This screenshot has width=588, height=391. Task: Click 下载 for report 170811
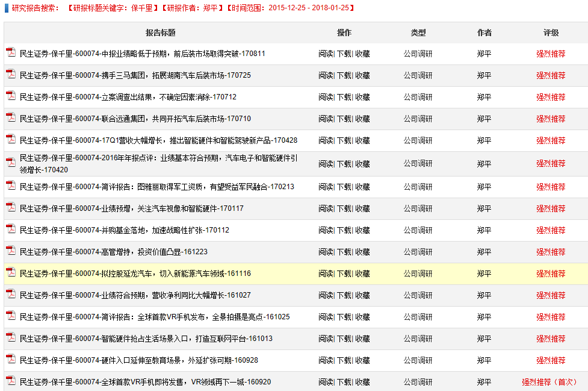tap(344, 54)
